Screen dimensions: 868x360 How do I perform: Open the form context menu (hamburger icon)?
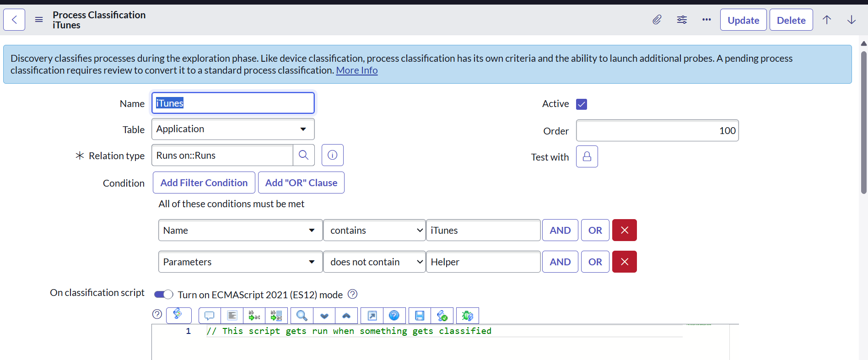39,20
